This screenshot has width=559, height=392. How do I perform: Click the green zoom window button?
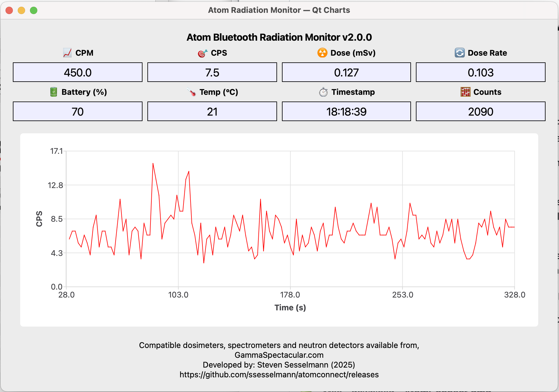point(34,10)
